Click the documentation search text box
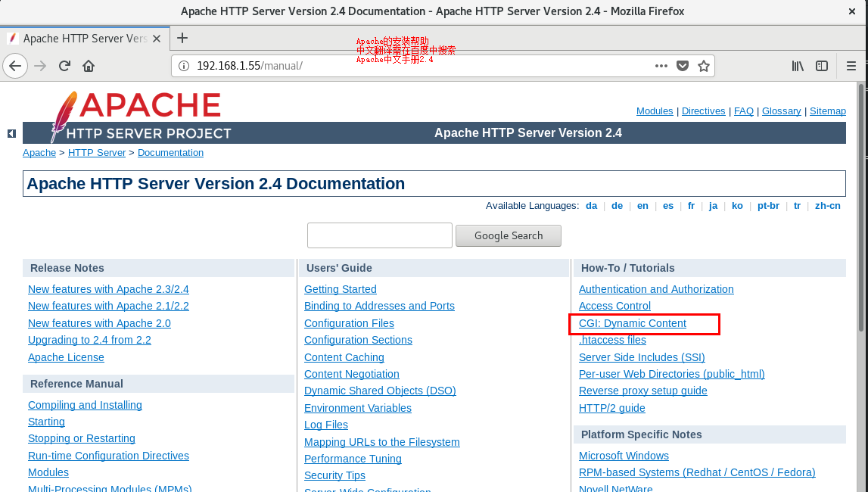Screen dimensions: 868x492 pos(380,235)
